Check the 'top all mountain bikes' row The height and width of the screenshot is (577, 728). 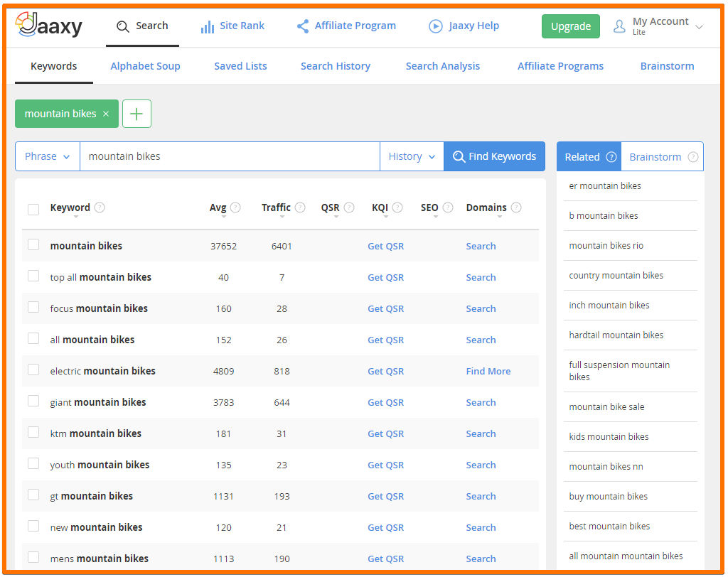tap(33, 276)
